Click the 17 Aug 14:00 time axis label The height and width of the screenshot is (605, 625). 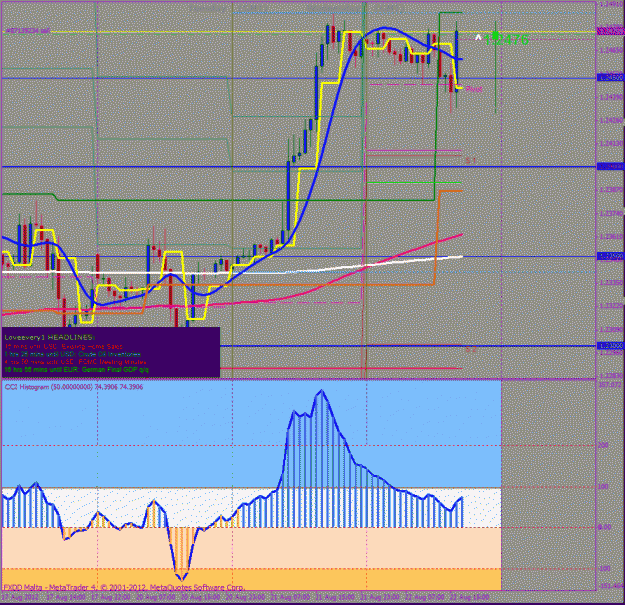coord(66,598)
